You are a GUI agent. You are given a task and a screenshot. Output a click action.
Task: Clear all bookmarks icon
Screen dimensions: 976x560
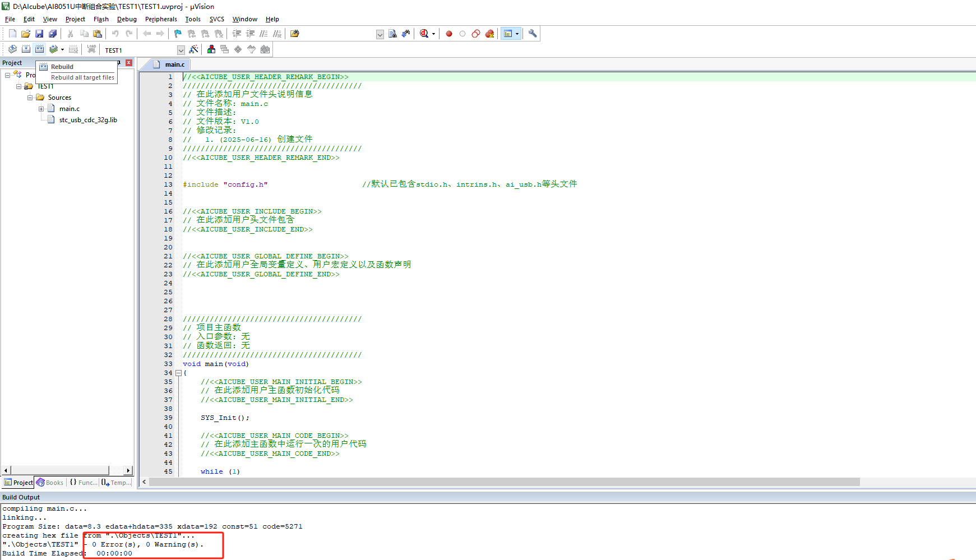[x=219, y=34]
